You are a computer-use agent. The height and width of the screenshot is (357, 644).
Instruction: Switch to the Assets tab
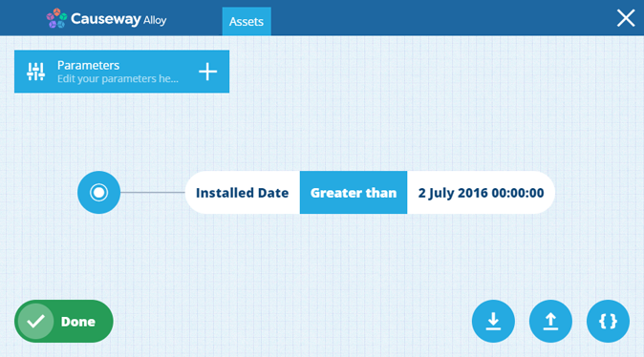pyautogui.click(x=247, y=21)
